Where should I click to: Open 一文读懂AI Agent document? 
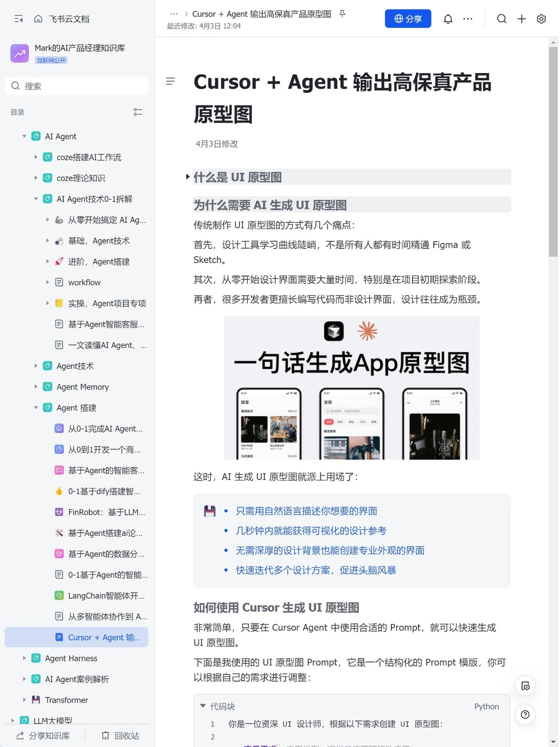(76, 345)
